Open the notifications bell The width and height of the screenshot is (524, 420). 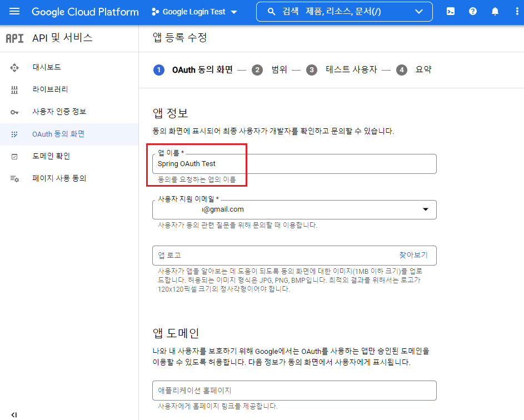click(495, 12)
